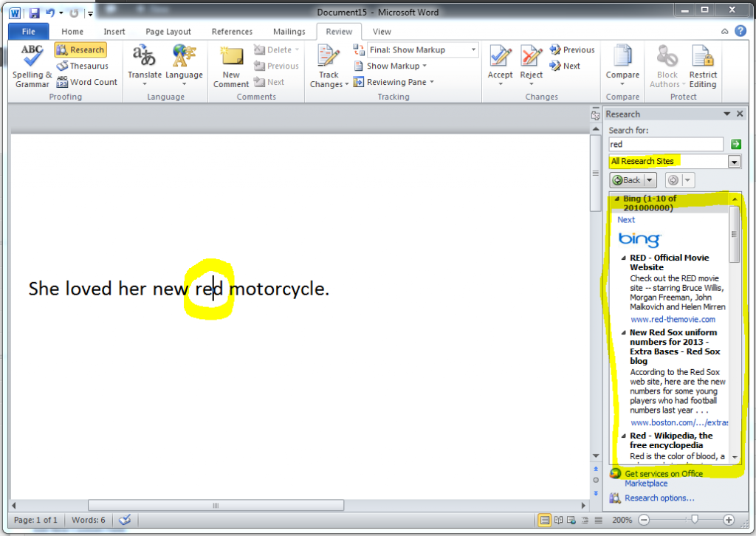
Task: Run Spelling & Grammar check
Action: tap(32, 66)
